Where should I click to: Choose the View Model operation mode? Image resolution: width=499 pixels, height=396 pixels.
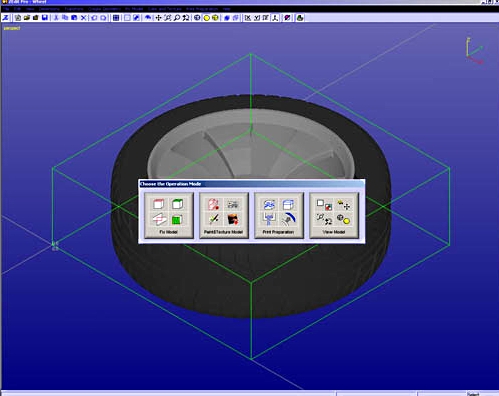[x=334, y=215]
